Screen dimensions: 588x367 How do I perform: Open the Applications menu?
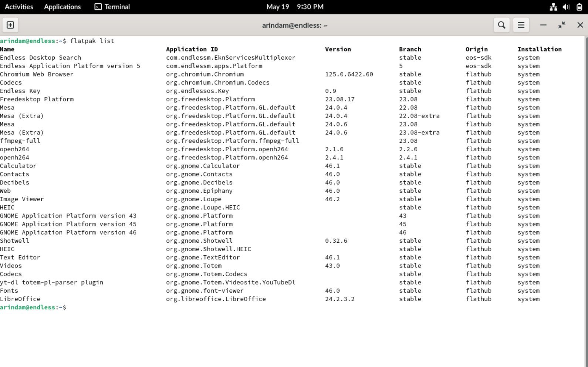click(x=62, y=7)
